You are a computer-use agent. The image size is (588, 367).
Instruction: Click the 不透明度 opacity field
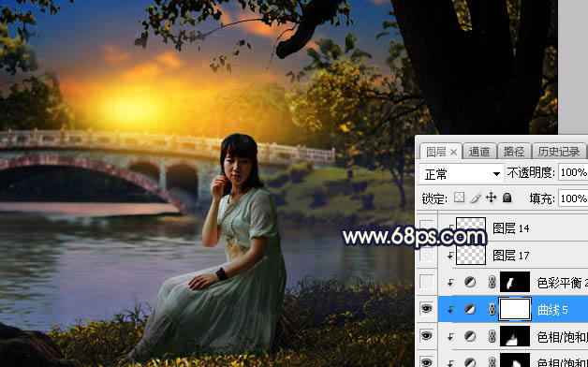click(573, 172)
